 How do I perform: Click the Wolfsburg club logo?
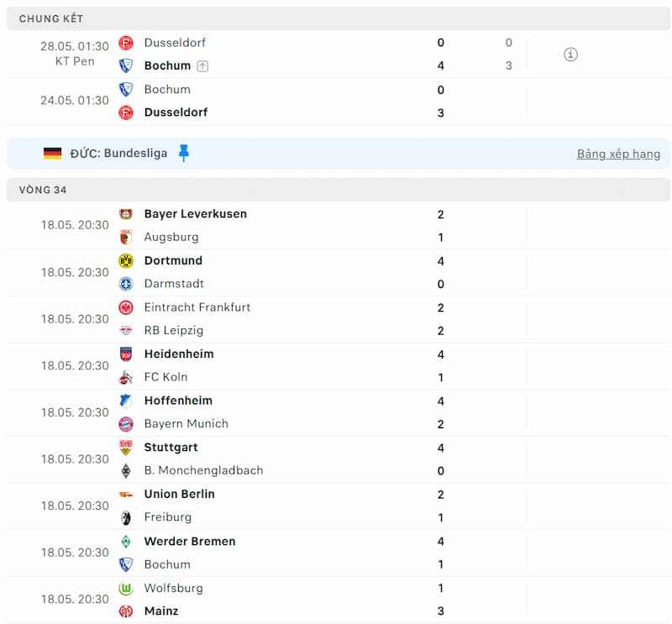pos(126,589)
